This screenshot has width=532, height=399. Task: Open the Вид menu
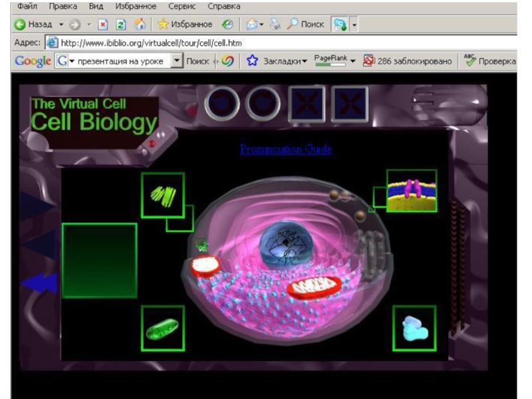click(x=96, y=6)
